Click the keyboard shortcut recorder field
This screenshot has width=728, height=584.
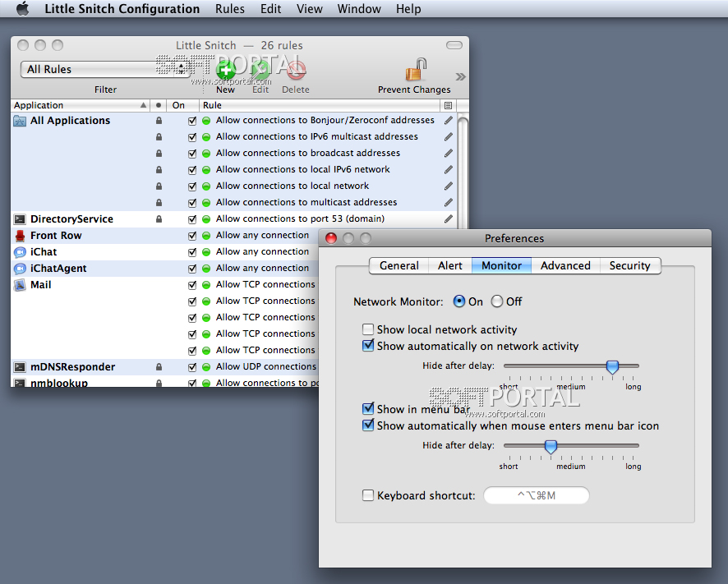point(537,495)
